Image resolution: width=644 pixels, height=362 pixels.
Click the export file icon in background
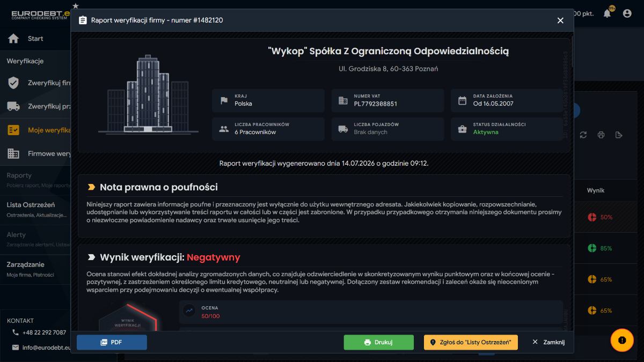[619, 135]
